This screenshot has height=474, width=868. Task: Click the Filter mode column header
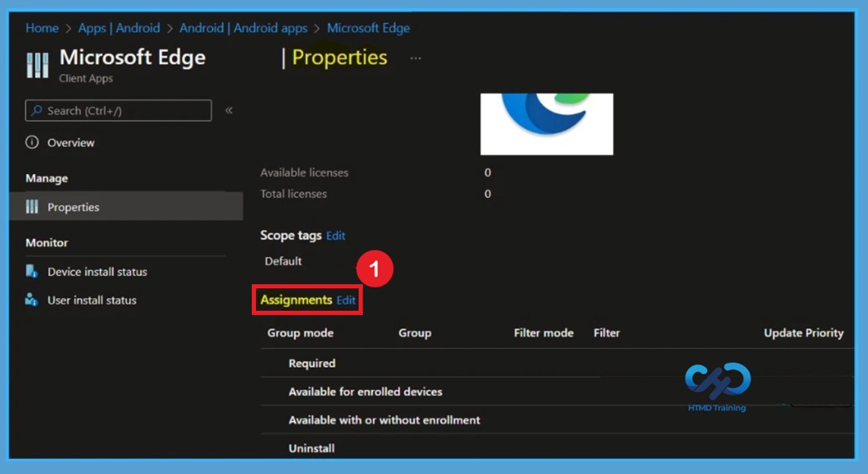(x=543, y=333)
